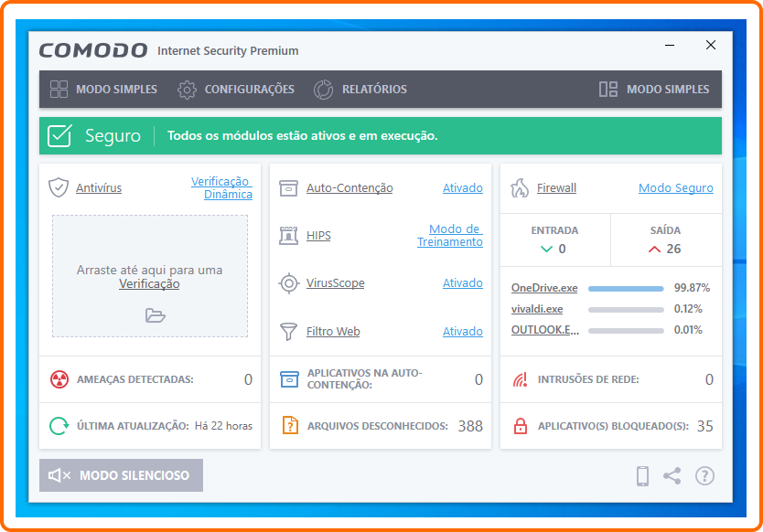
Task: Click the Saída connection count 26
Action: [x=673, y=249]
